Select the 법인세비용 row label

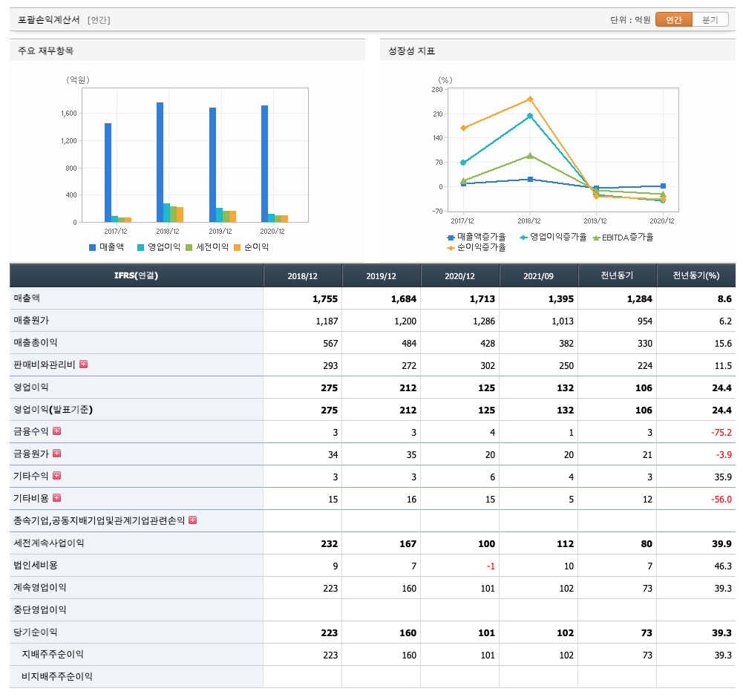point(36,566)
